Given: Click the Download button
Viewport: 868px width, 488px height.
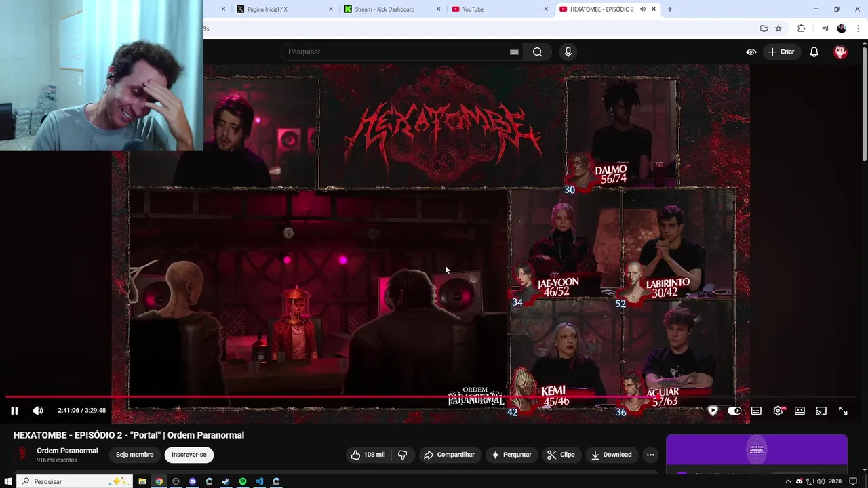Looking at the screenshot, I should point(611,455).
